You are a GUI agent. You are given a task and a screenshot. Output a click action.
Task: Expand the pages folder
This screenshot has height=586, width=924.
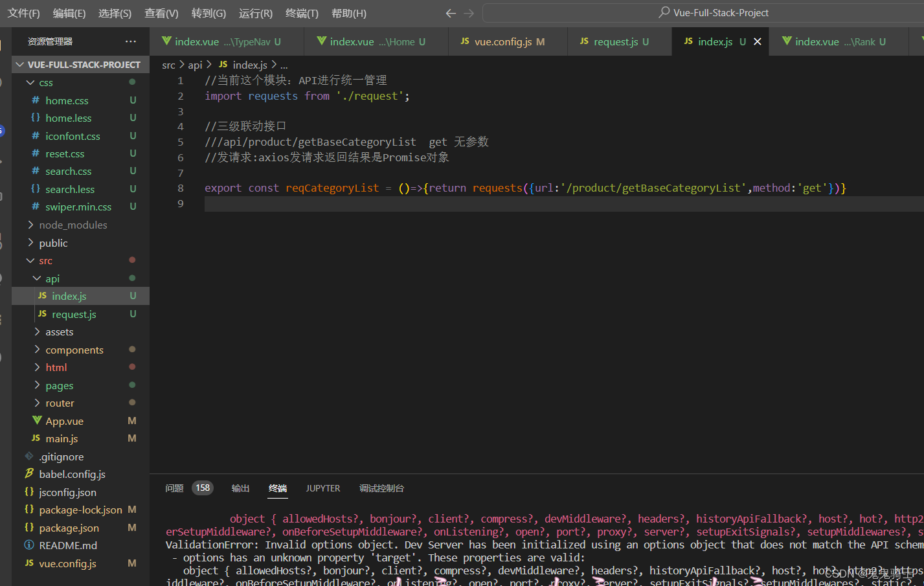point(37,385)
